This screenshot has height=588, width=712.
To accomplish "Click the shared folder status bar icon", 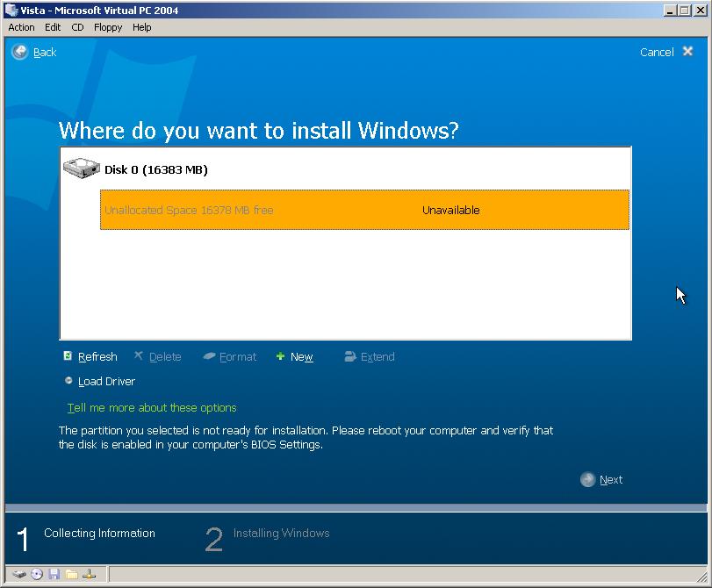I will click(x=71, y=574).
